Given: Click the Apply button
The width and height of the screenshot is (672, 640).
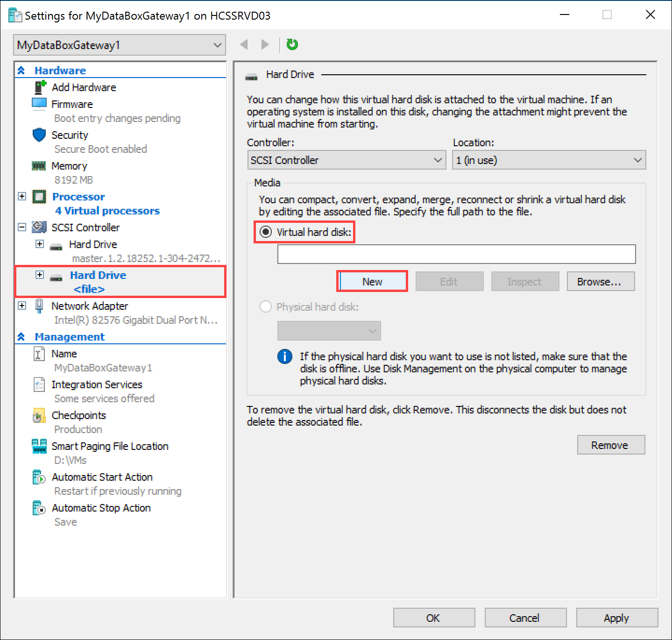Looking at the screenshot, I should [617, 618].
